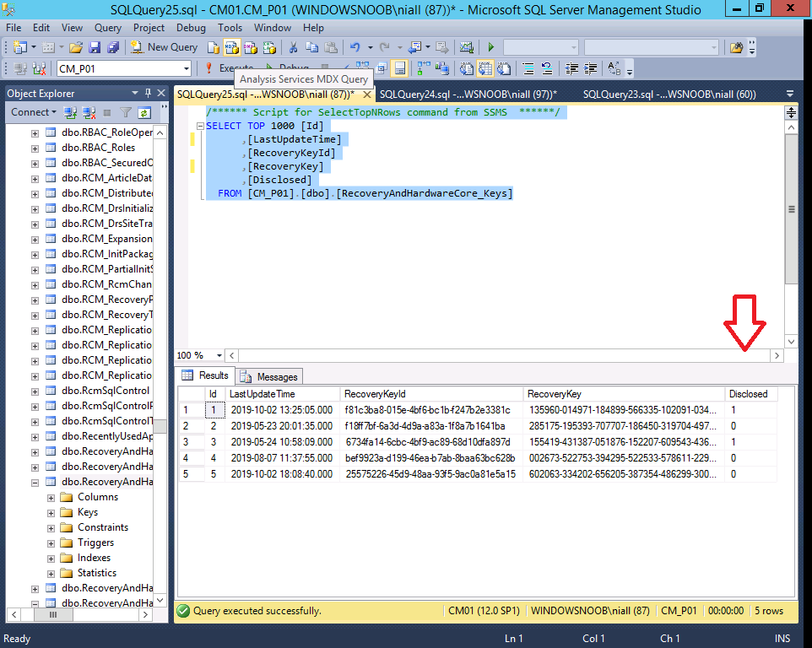
Task: Click the Object Explorer horizontal scrollbar thumb
Action: pyautogui.click(x=53, y=614)
